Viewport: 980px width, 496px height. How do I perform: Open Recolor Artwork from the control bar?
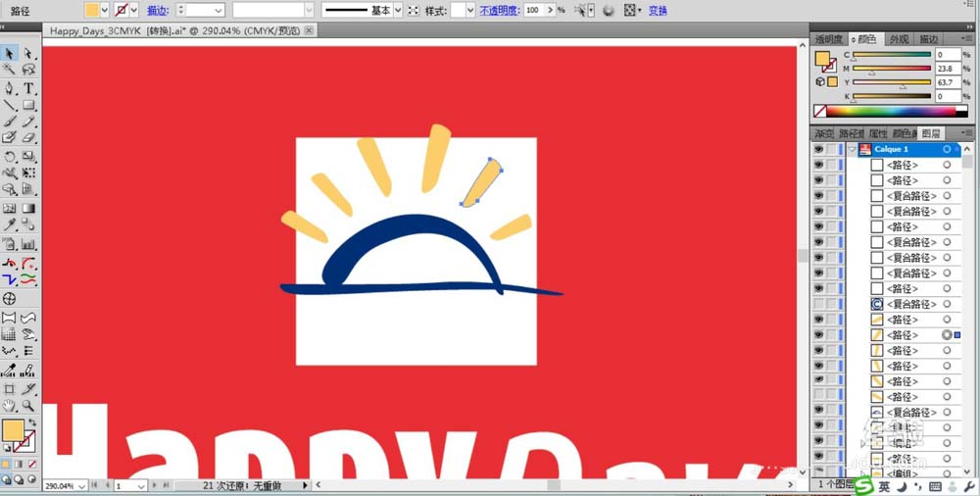pos(609,11)
